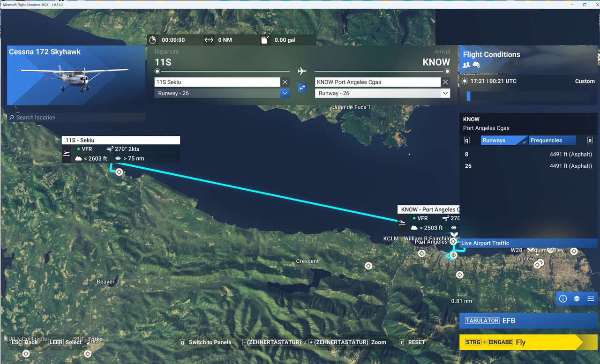This screenshot has height=364, width=600.
Task: Click the Back button at bottom left
Action: click(x=24, y=342)
